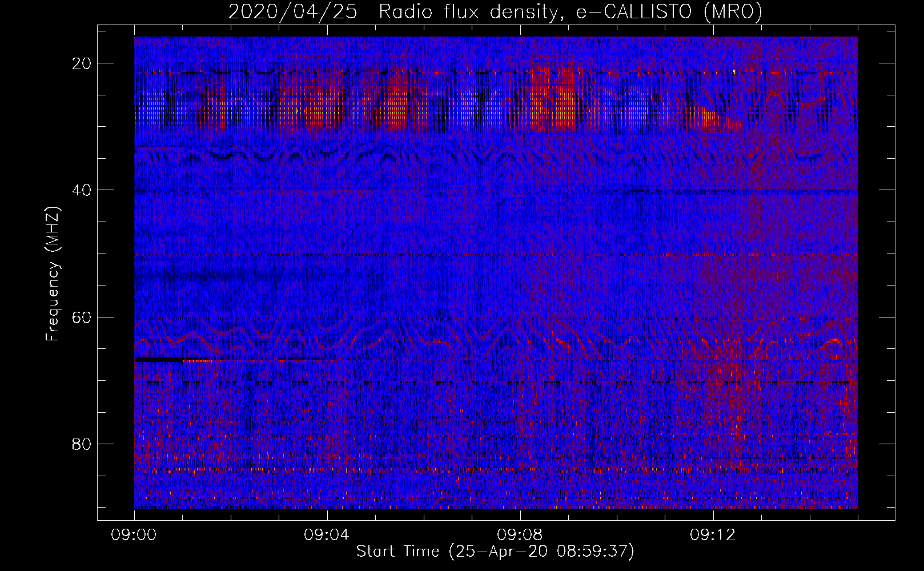
Task: Click the 'Frequency (MHZ)' axis label
Action: point(52,274)
